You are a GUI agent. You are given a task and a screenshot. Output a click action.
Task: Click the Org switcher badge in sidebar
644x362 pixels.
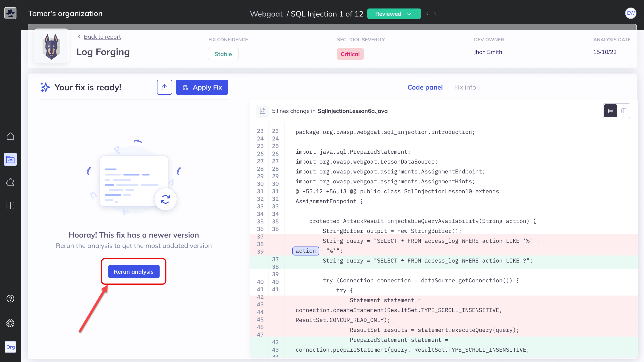click(10, 347)
